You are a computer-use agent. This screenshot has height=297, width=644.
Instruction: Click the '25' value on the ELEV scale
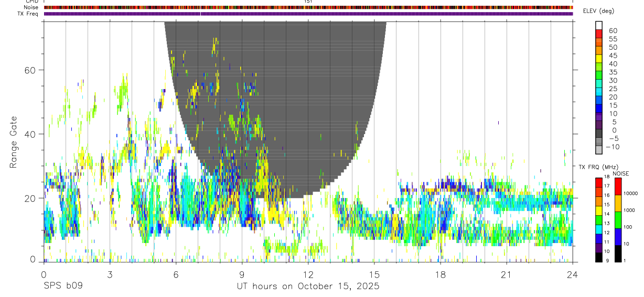pyautogui.click(x=613, y=89)
